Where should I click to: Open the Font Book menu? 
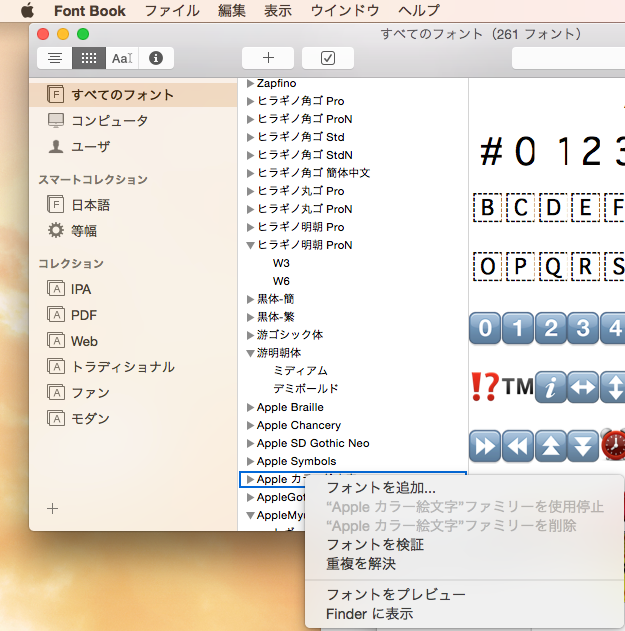[x=90, y=10]
